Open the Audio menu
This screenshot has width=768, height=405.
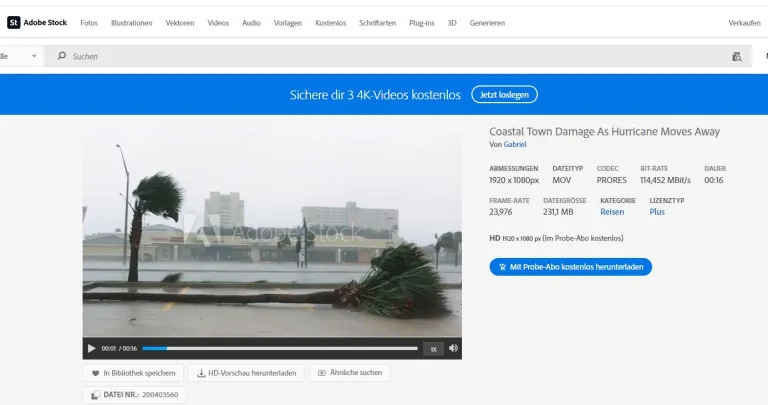click(251, 23)
